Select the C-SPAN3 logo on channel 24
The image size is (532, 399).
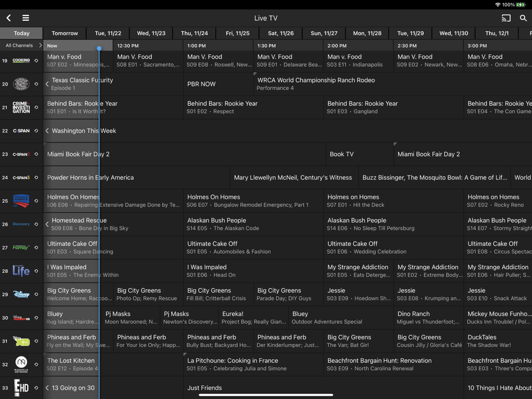click(x=21, y=178)
